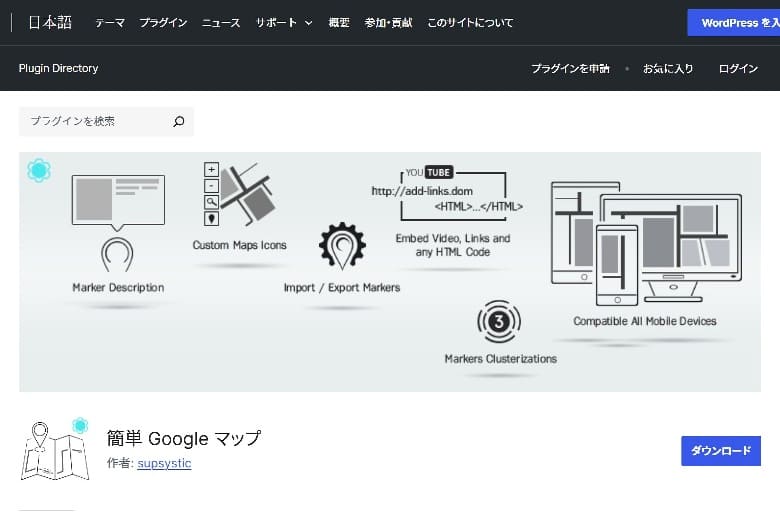Click the WordPress を入手 button
The image size is (780, 520).
[734, 23]
